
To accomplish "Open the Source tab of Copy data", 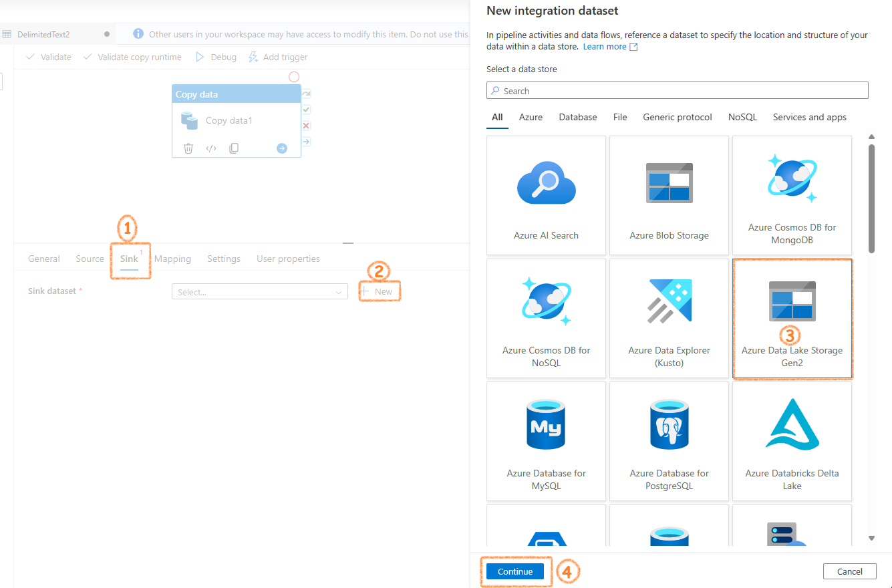I will pos(90,259).
